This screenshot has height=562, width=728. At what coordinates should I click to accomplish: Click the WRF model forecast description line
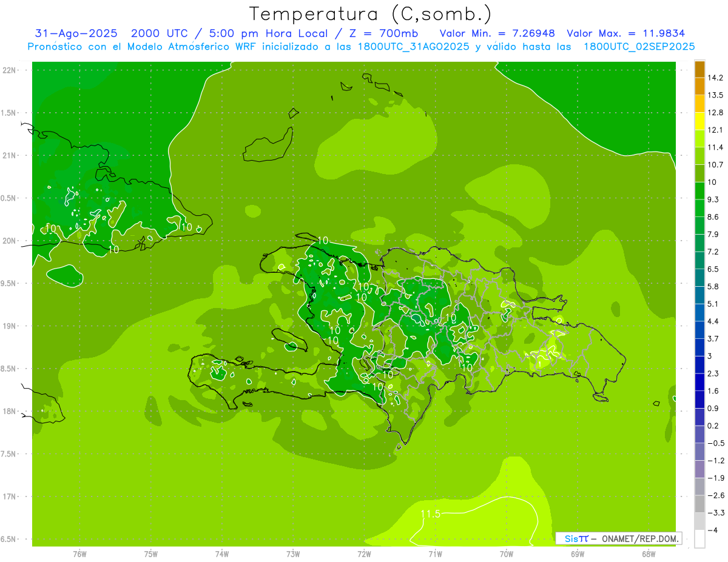pyautogui.click(x=362, y=46)
